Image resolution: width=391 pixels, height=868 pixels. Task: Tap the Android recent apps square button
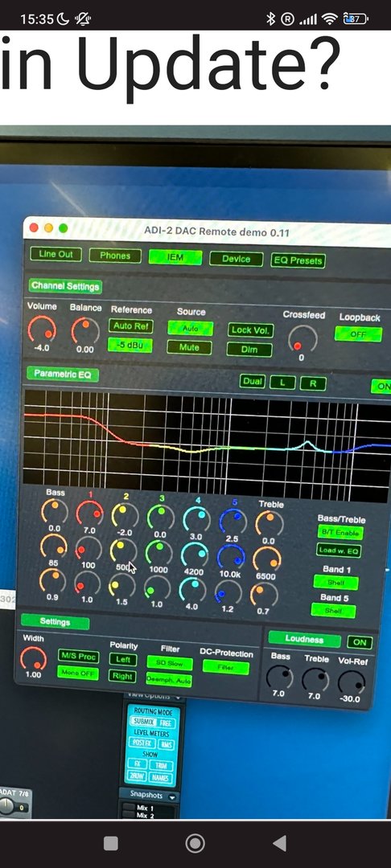click(x=111, y=843)
